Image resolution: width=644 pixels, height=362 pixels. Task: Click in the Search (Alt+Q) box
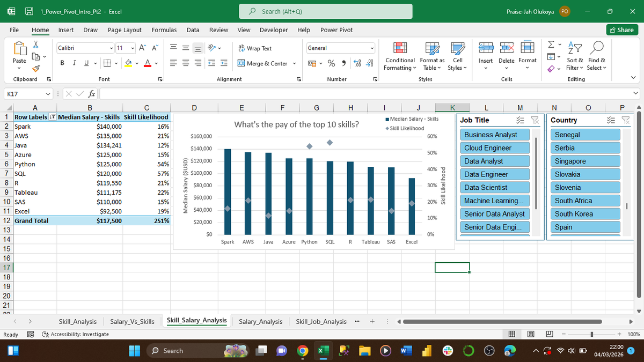(326, 11)
